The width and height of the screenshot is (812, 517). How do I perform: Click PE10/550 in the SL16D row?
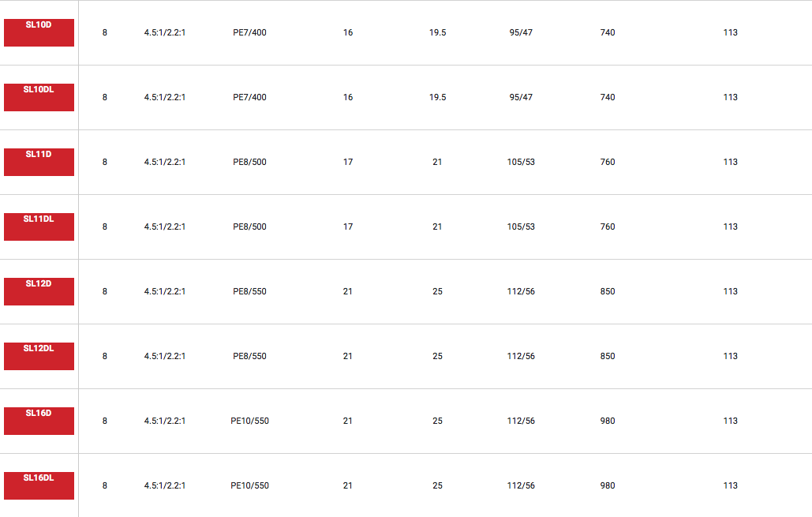[x=249, y=421]
